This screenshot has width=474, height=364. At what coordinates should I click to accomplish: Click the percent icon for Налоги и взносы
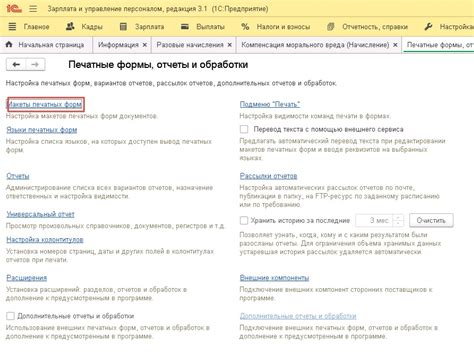[245, 27]
